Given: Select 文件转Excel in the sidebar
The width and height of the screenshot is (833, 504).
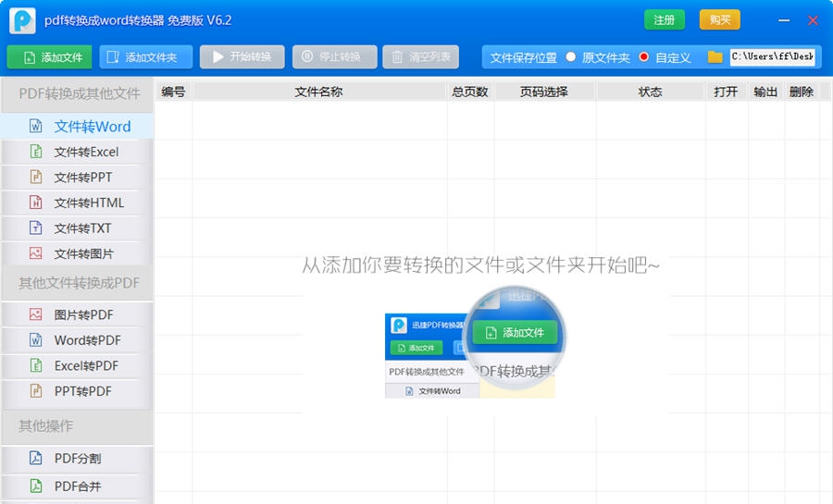Looking at the screenshot, I should click(78, 152).
